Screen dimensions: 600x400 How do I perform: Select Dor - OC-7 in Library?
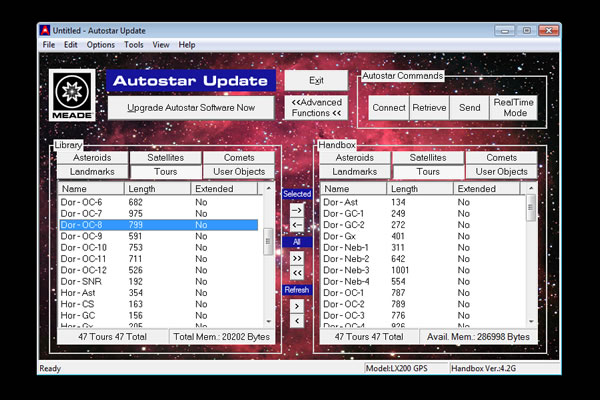158,214
